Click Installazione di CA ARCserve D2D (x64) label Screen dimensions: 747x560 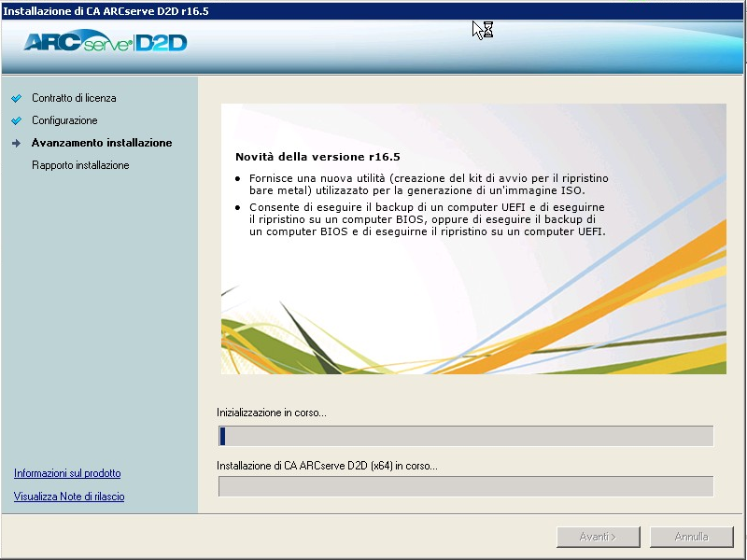point(327,465)
